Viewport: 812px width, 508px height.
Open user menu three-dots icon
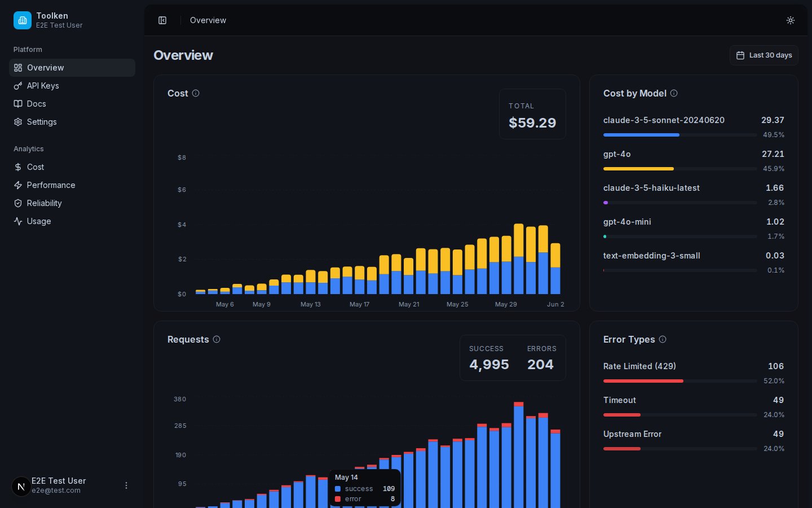[126, 485]
